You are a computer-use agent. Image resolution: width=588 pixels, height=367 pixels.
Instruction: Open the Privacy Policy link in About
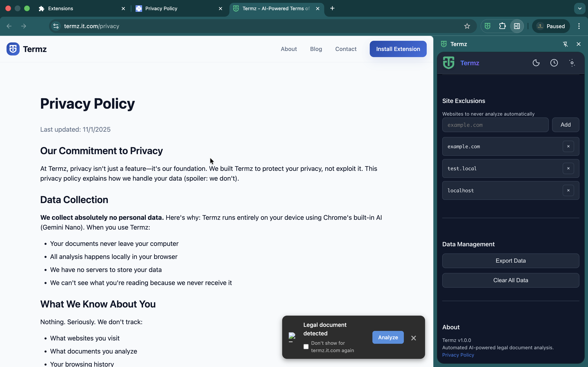[458, 355]
